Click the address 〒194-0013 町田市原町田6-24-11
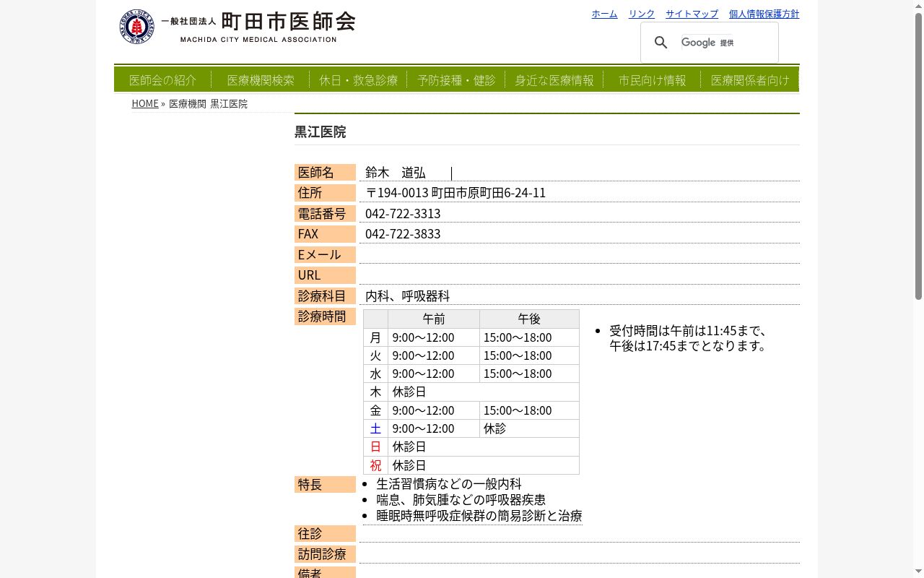 456,193
